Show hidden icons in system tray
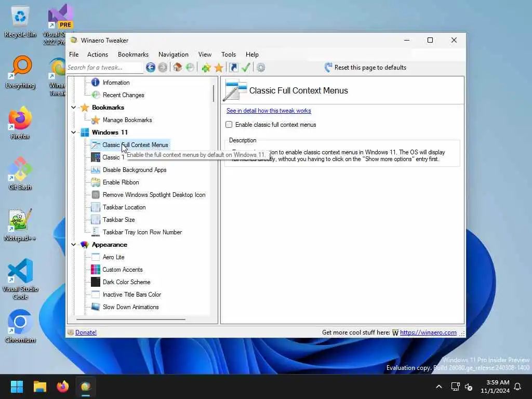The height and width of the screenshot is (399, 532). click(x=438, y=387)
